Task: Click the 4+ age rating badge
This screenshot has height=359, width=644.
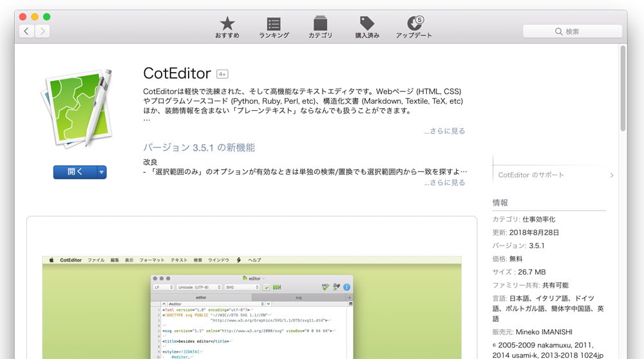Action: tap(222, 74)
